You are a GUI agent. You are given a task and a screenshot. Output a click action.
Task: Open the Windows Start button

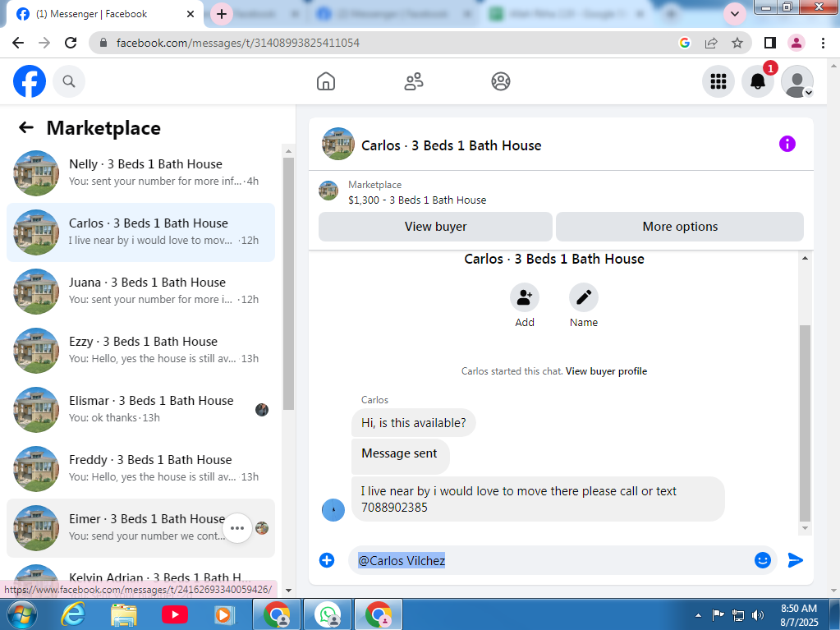coord(21,614)
